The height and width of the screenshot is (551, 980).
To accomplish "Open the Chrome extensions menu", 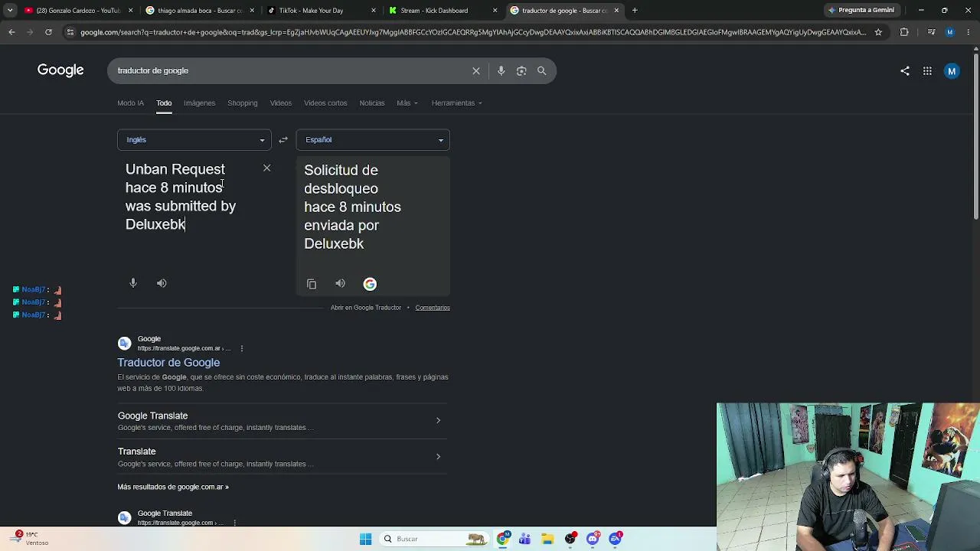I will click(x=904, y=32).
